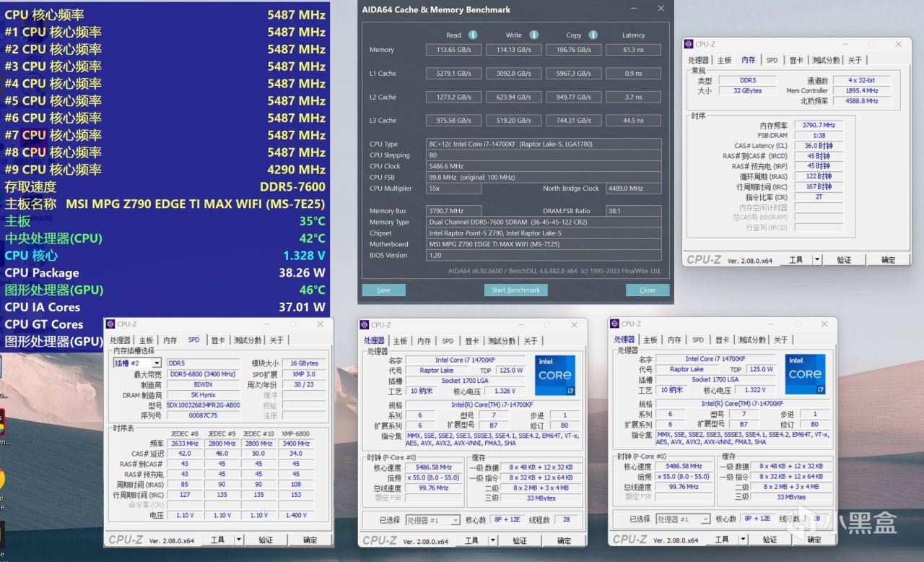The height and width of the screenshot is (562, 924).
Task: Click the North Bridge Clock 4489.0 MHz field
Action: tap(633, 189)
